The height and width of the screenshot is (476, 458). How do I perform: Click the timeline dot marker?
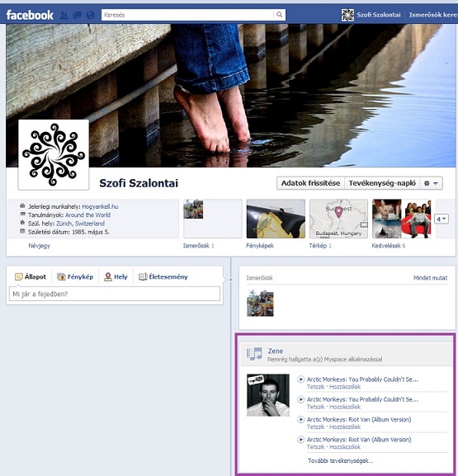point(230,280)
